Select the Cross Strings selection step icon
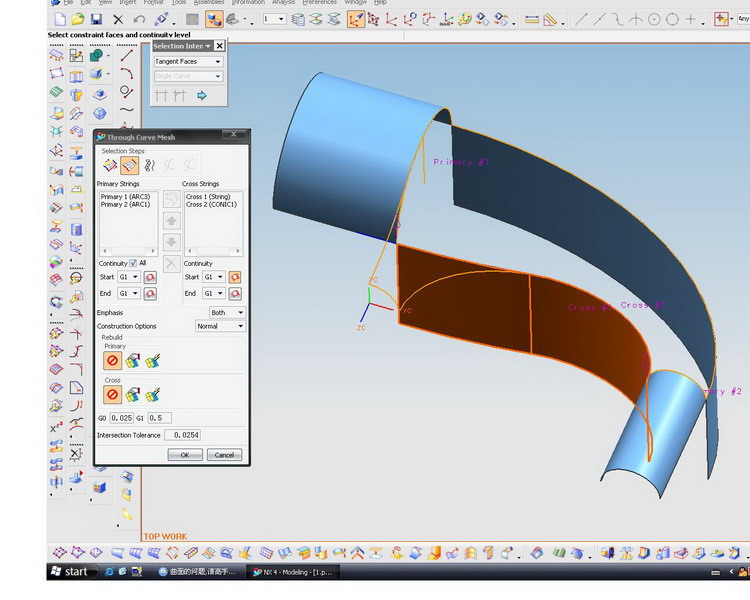The height and width of the screenshot is (600, 750). pos(130,166)
